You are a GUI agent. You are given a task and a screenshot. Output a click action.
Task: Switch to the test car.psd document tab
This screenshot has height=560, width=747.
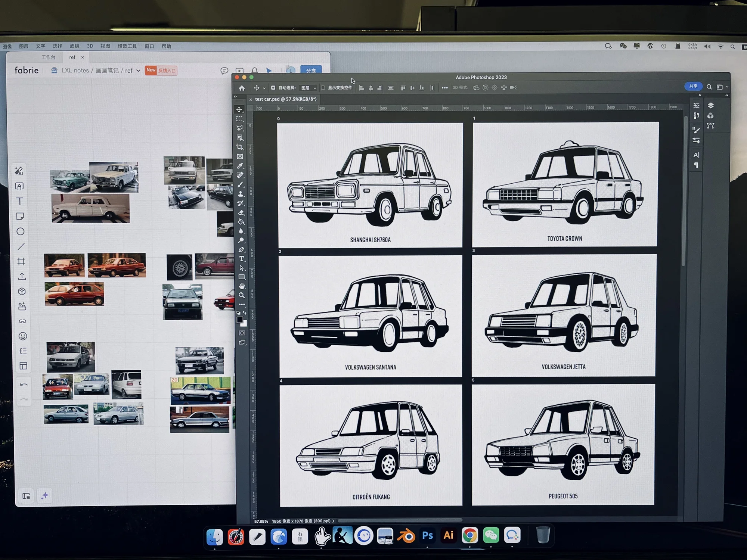285,99
